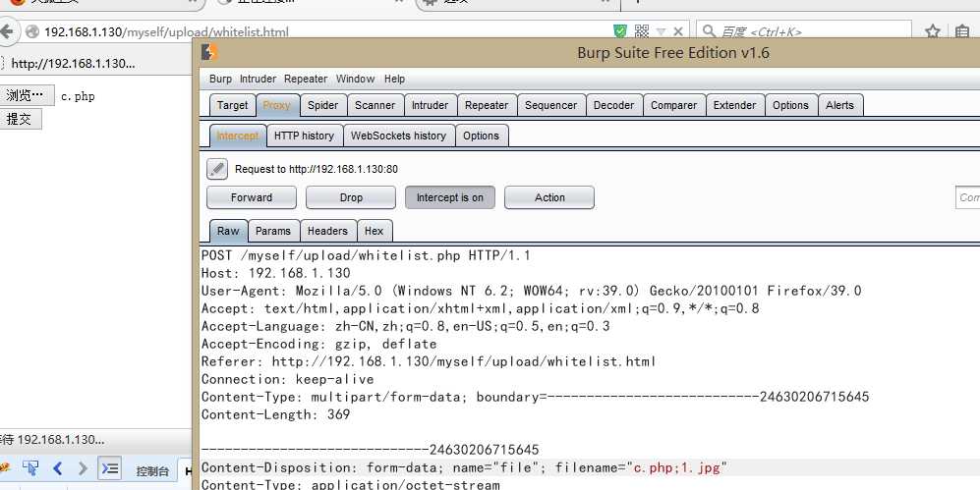Screen dimensions: 980x490
Task: Click the 提交 submit button
Action: pyautogui.click(x=20, y=119)
